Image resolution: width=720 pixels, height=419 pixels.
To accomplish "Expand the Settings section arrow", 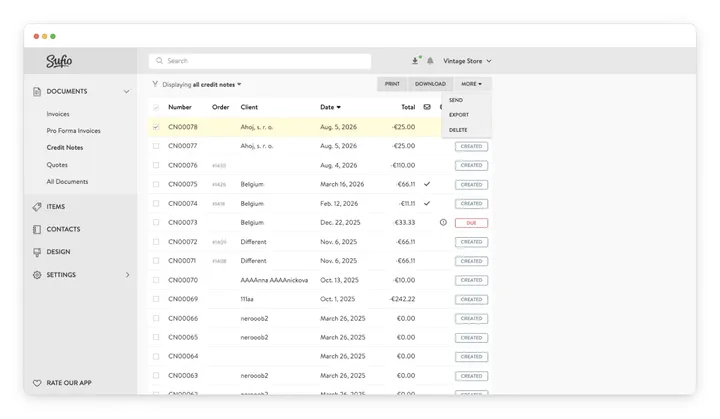I will [128, 275].
